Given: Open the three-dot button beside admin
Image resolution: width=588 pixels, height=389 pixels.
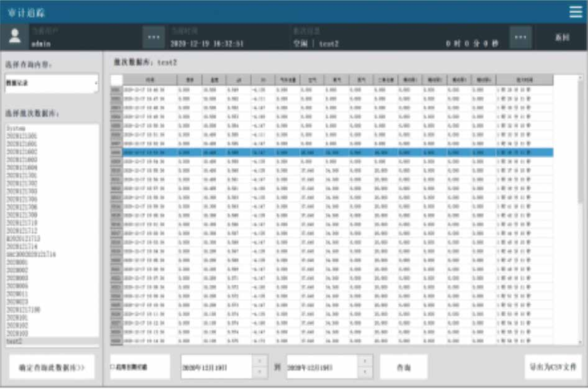Looking at the screenshot, I should pyautogui.click(x=154, y=37).
